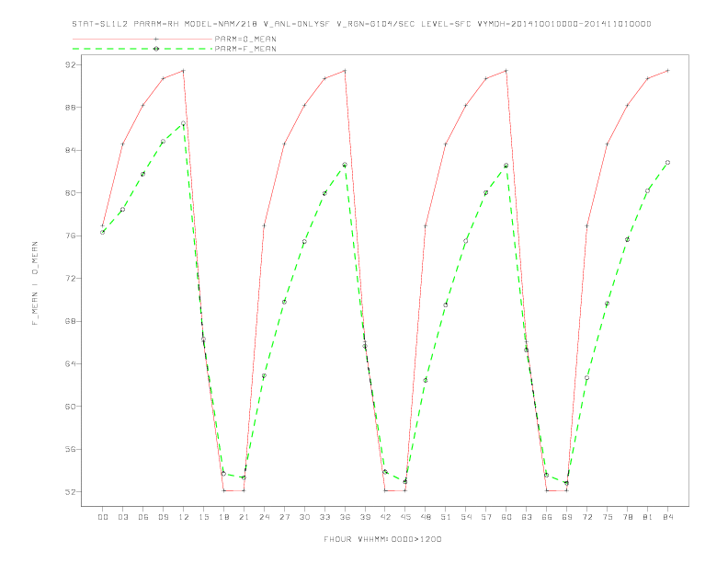
Task: Click the green F_MEAN circle marker at hour 51
Action: pos(446,305)
